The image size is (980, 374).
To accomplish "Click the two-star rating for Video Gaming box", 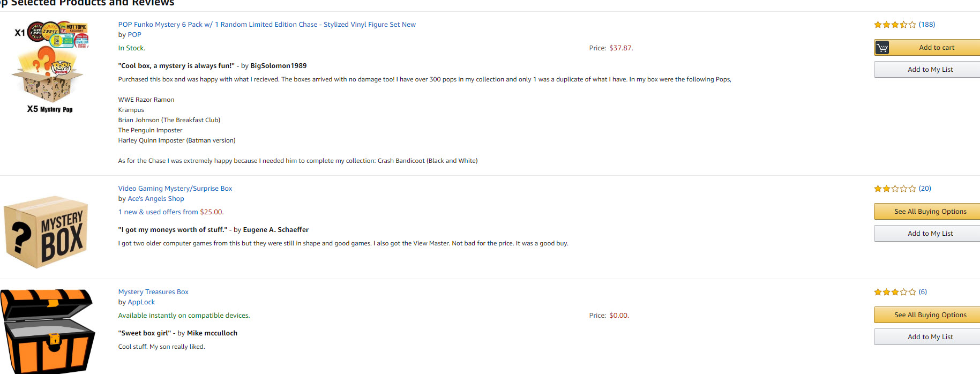I will pos(894,189).
